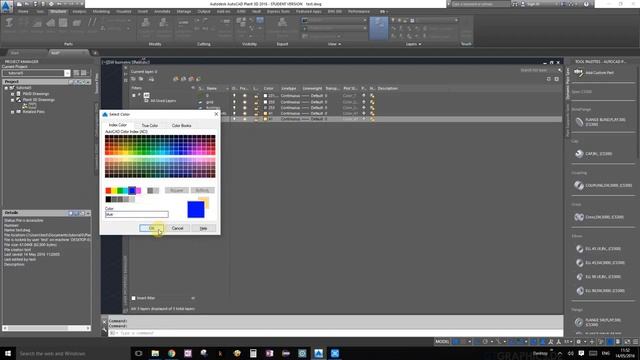Click the Search for layer field
Screen dimensions: 640x360
coord(538,70)
